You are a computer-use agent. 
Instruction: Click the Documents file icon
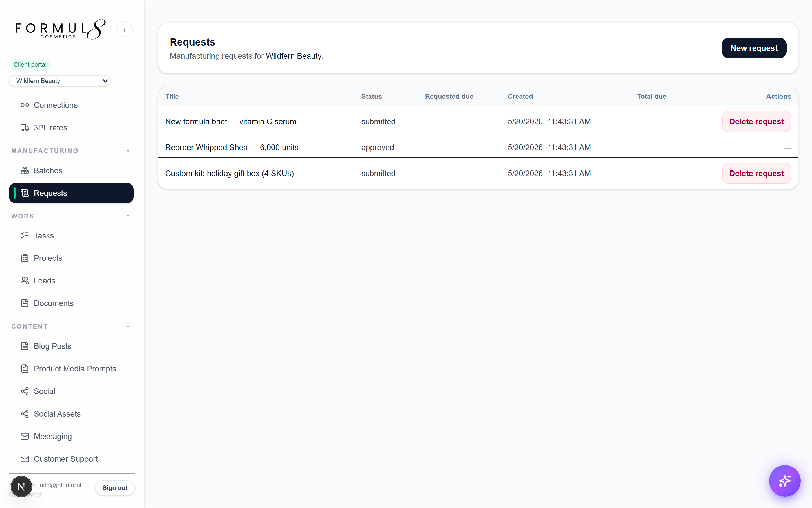tap(25, 303)
